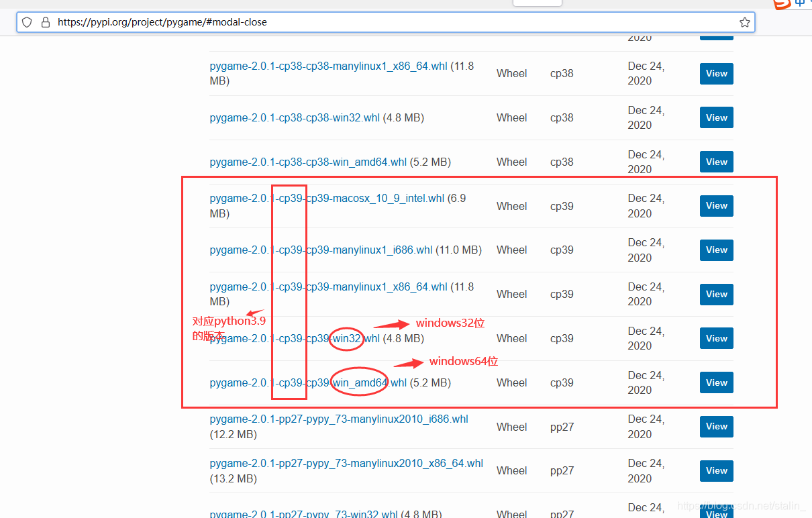Screen dimensions: 812x518
Task: Click 'Wheel' in the pp27 manylinux2010_x86_64 row
Action: pyautogui.click(x=512, y=470)
